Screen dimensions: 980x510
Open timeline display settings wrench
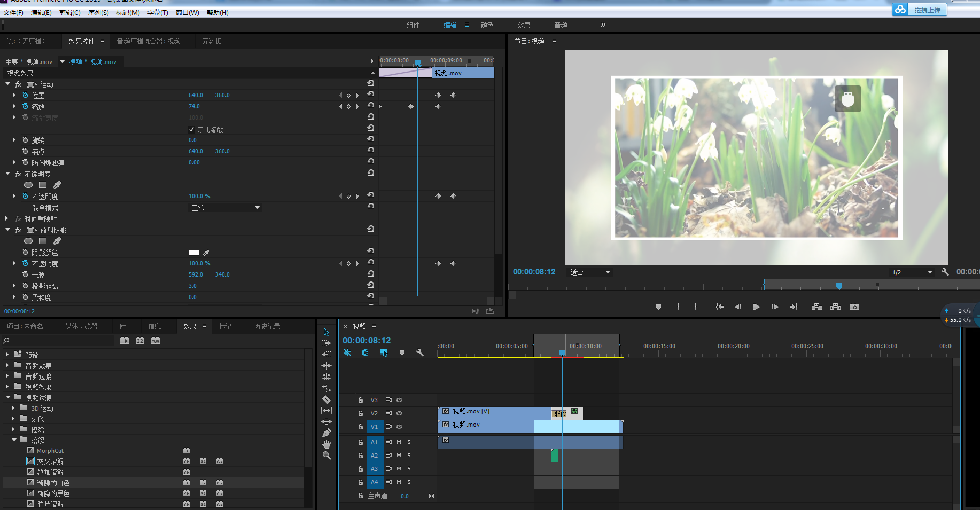tap(420, 352)
